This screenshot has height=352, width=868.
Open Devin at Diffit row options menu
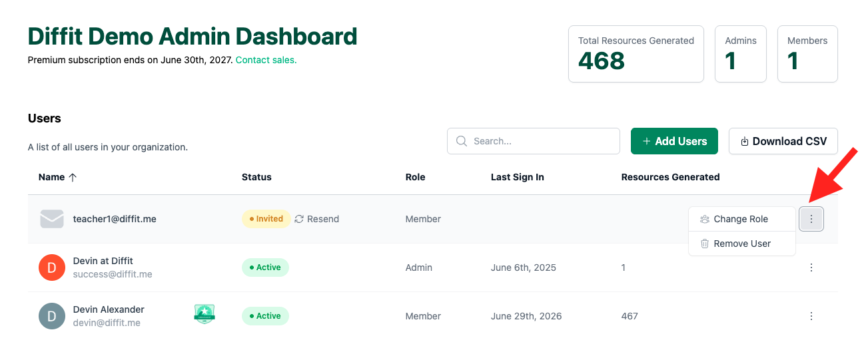[811, 267]
